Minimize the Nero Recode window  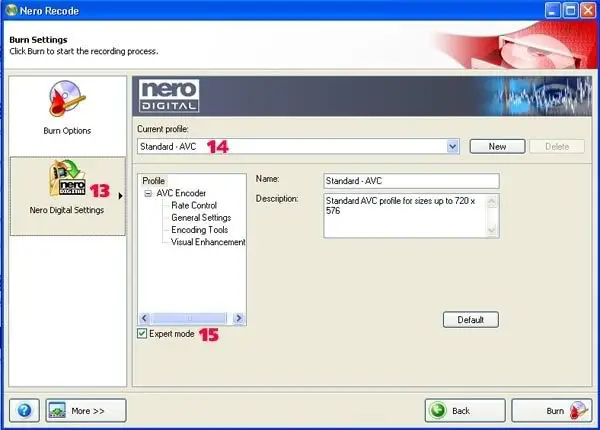coord(552,10)
